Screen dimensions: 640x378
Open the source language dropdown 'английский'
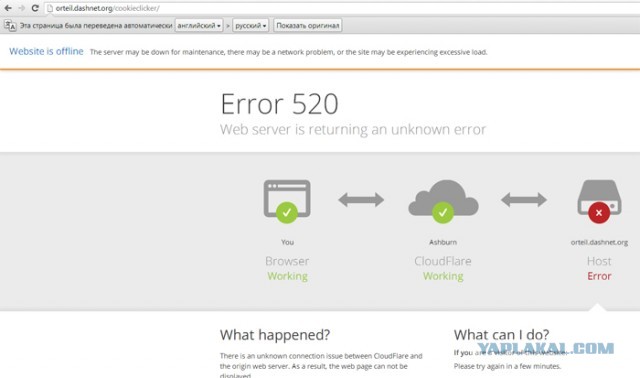(199, 26)
